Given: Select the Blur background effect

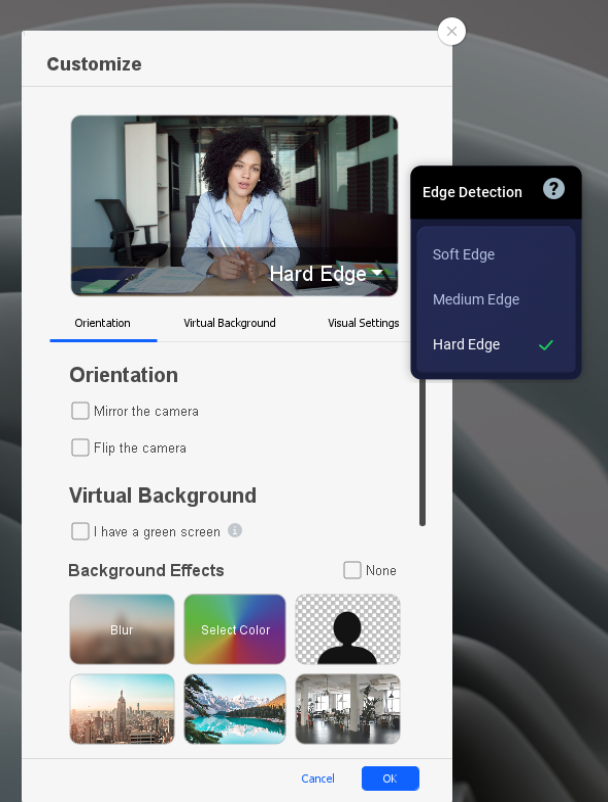Looking at the screenshot, I should pyautogui.click(x=122, y=629).
